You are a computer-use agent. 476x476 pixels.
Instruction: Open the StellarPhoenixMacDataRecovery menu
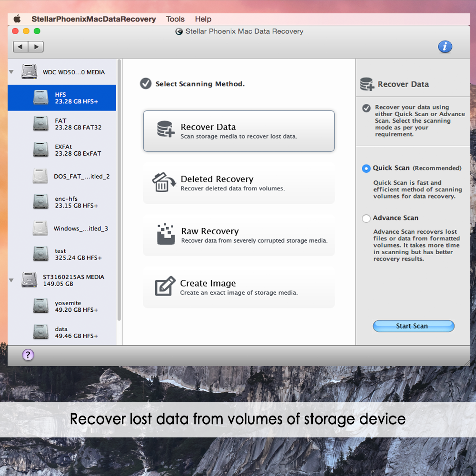pyautogui.click(x=93, y=19)
